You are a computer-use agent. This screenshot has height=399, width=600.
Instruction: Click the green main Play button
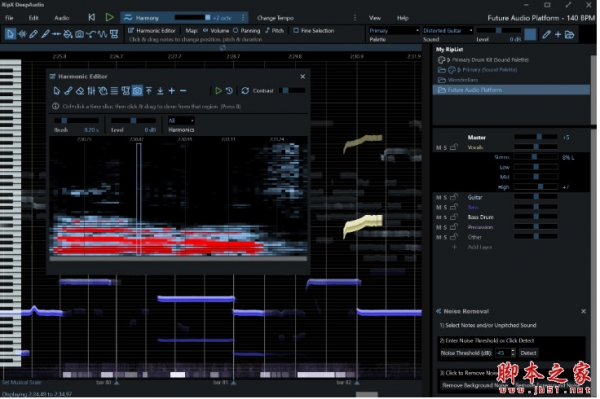[110, 17]
